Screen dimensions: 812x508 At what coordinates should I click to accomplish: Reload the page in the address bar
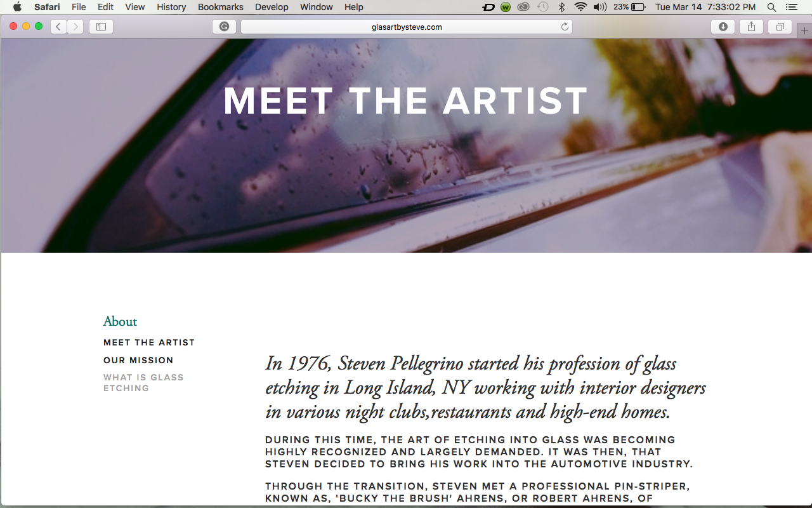point(565,27)
